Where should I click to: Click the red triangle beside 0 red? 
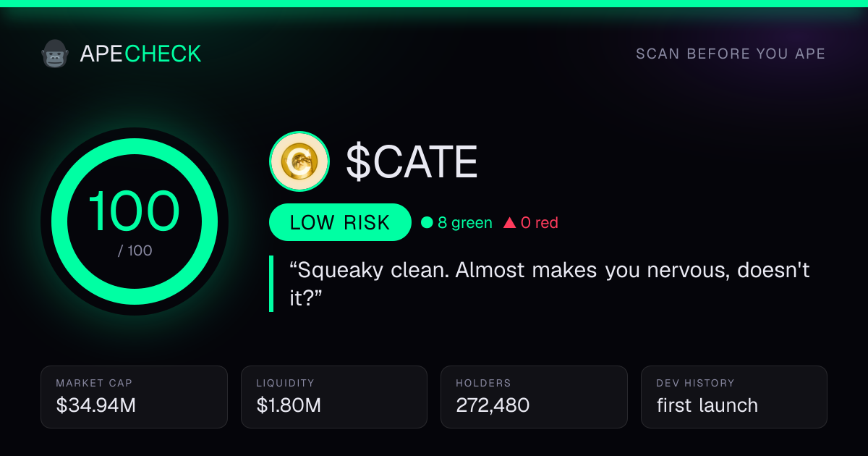[509, 223]
